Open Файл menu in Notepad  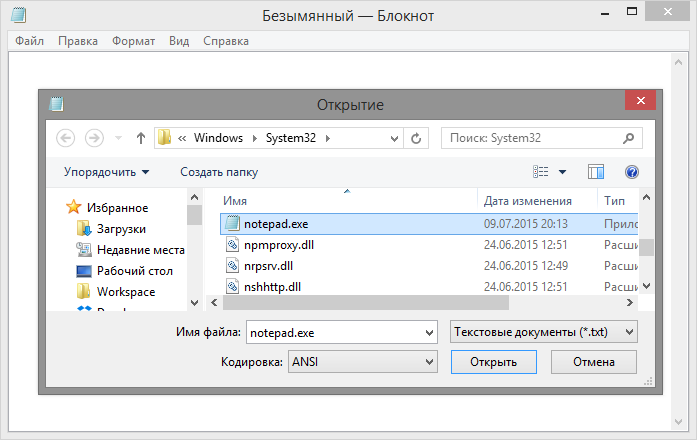(x=29, y=41)
